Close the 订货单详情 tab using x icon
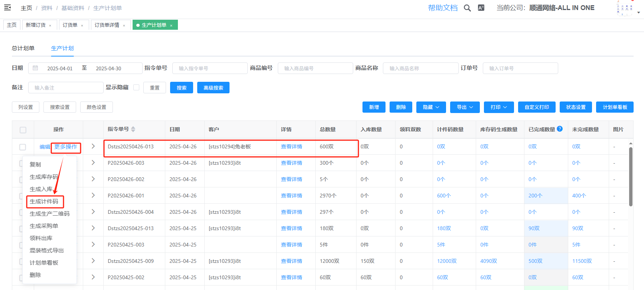Screen dimensions: 644x290 pyautogui.click(x=124, y=25)
